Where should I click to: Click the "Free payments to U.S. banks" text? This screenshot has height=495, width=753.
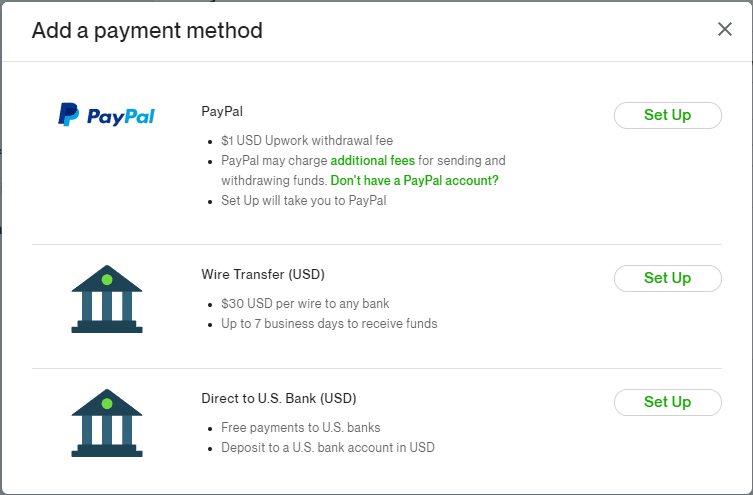(301, 427)
